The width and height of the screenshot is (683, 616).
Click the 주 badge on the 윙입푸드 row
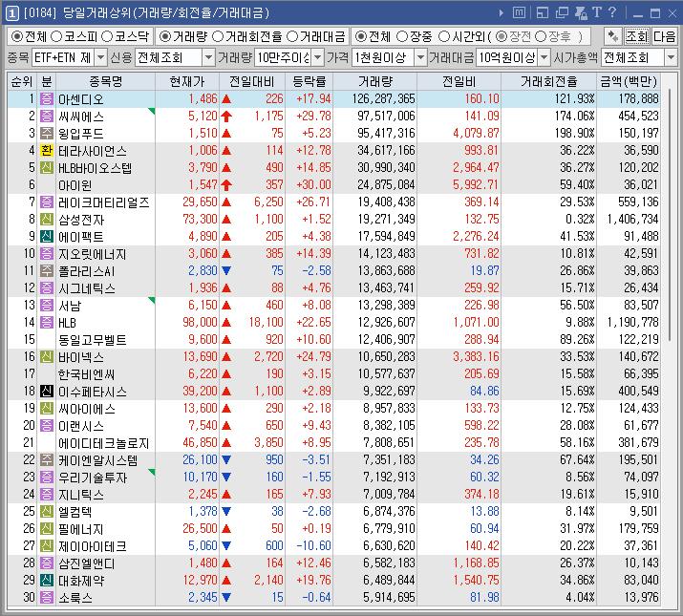47,134
